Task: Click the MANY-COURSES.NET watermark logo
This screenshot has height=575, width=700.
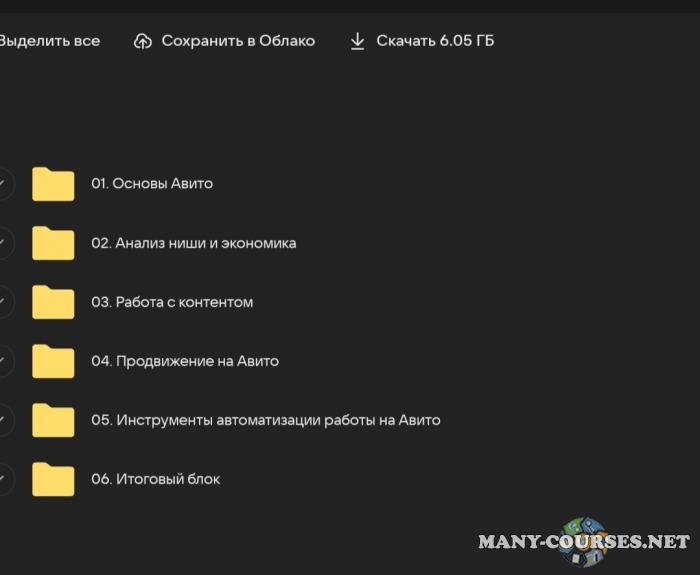Action: click(584, 542)
